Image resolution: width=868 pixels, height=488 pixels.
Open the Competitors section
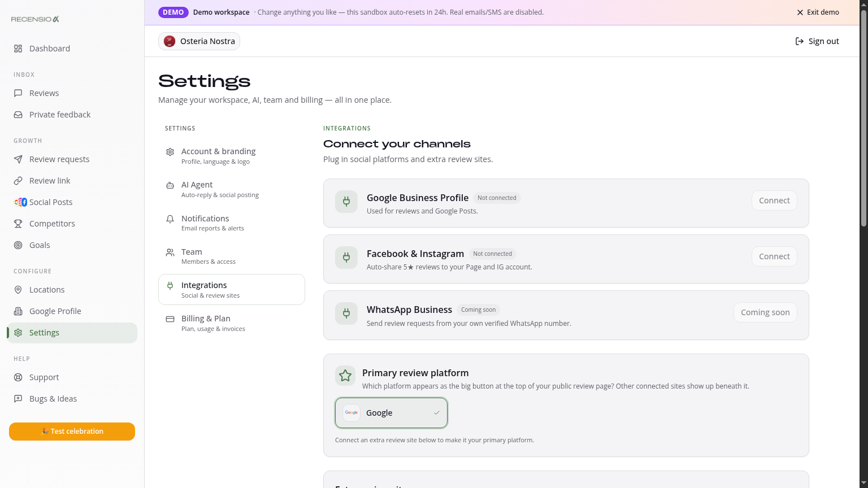(x=72, y=224)
